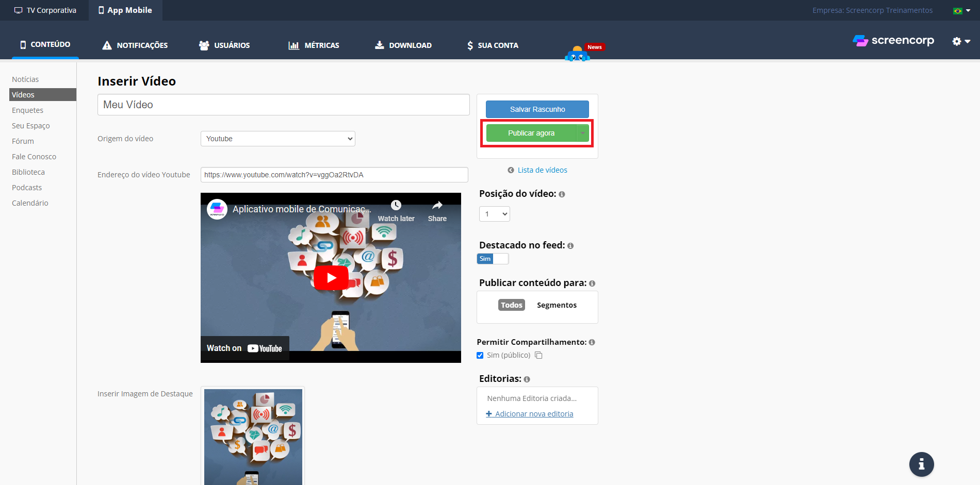Click info icon next to Destacado no feed
Viewport: 980px width, 485px height.
coord(570,246)
